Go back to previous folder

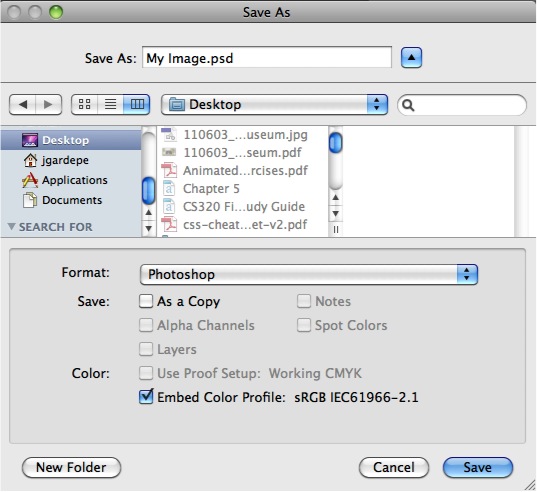pyautogui.click(x=23, y=104)
